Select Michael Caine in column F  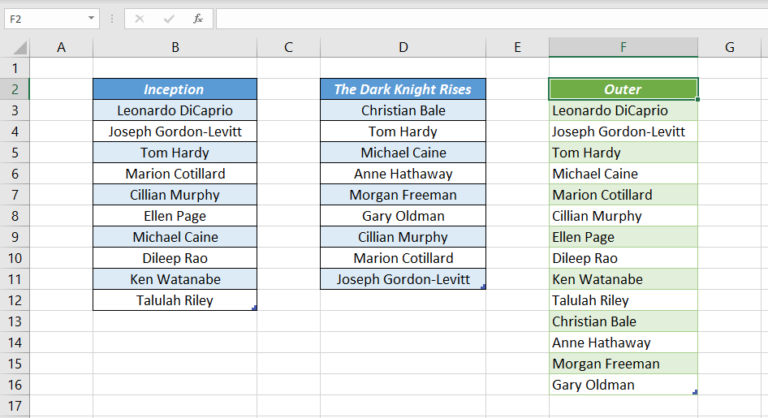tap(623, 173)
